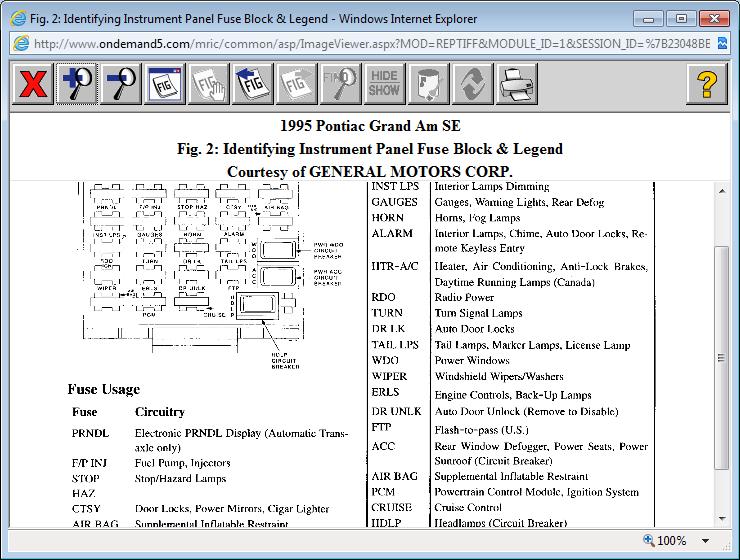Zoom out with the minus magnifier tool

pos(120,85)
